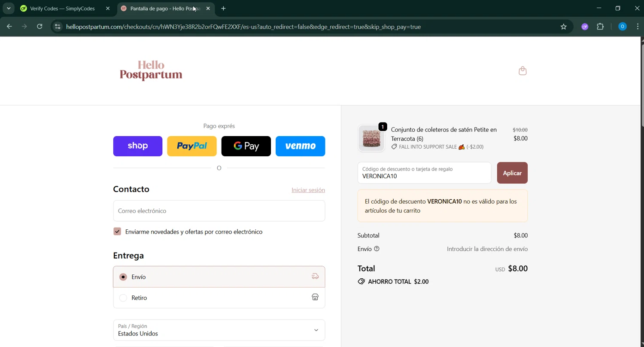The height and width of the screenshot is (347, 644).
Task: Click the Iniciar sesión link
Action: (308, 190)
